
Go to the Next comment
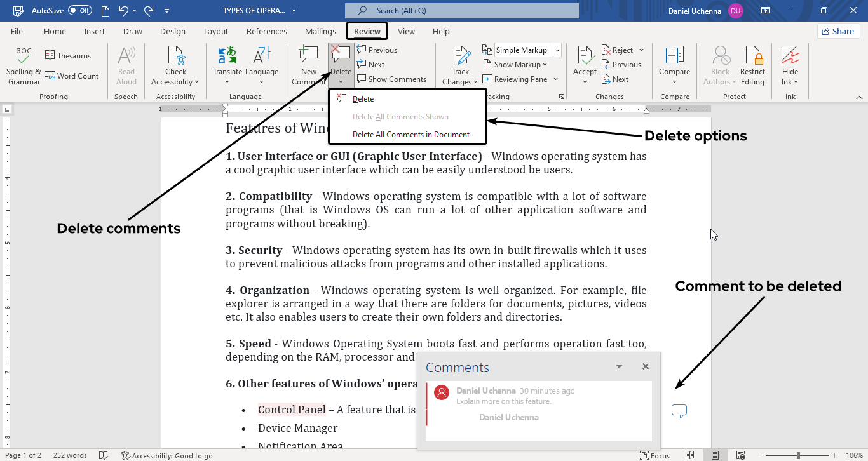pyautogui.click(x=371, y=65)
